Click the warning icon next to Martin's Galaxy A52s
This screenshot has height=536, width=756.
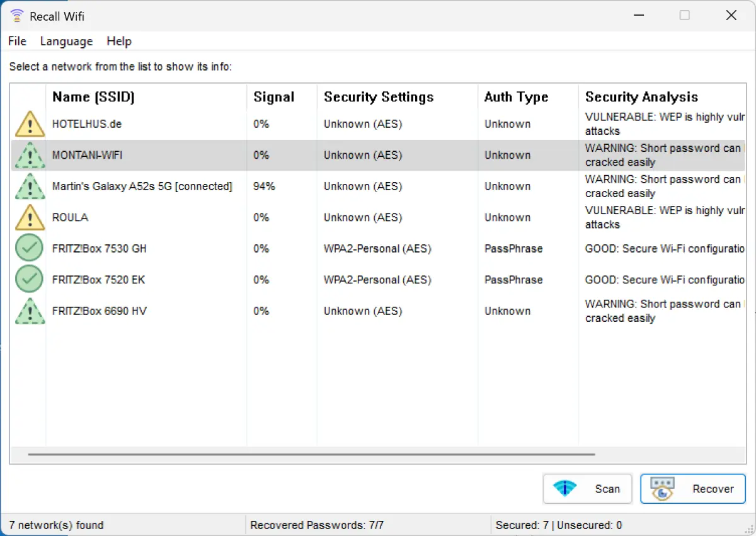30,186
